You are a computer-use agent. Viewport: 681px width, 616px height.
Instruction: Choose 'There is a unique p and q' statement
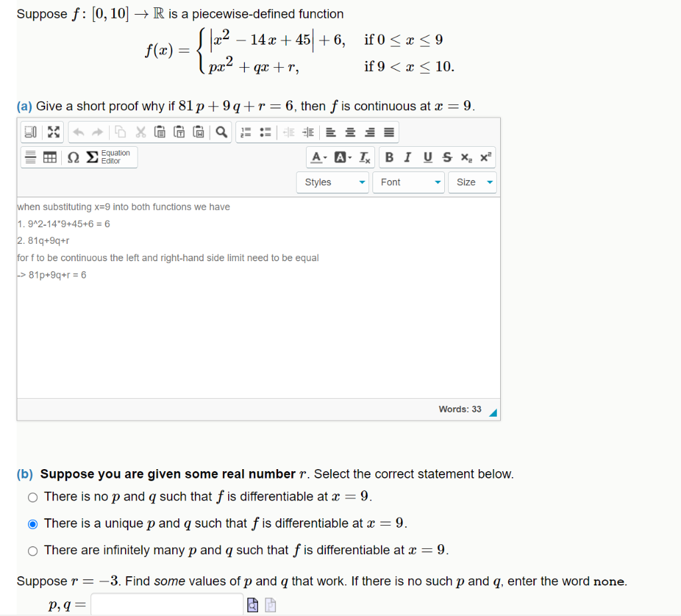[32, 524]
